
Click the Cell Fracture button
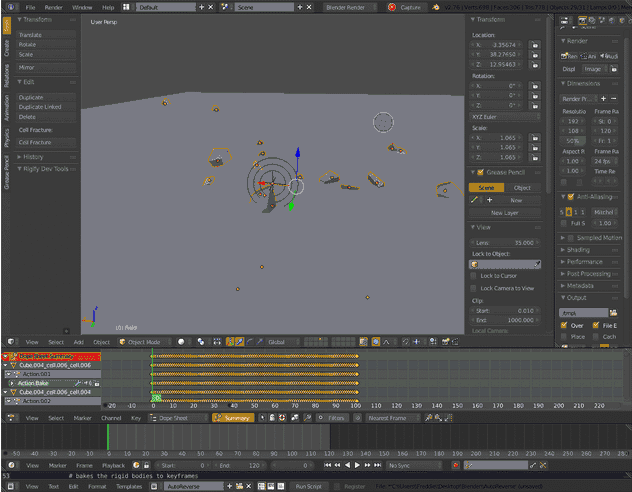coord(46,142)
